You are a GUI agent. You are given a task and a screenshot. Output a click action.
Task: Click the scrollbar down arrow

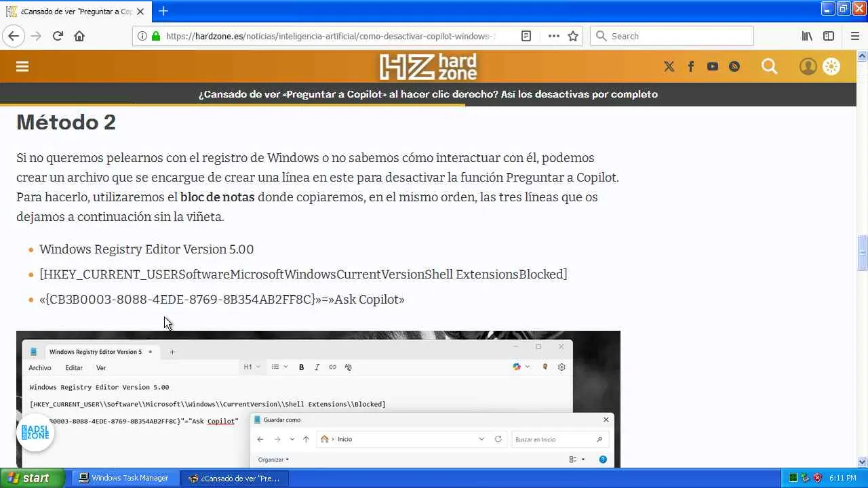click(863, 462)
